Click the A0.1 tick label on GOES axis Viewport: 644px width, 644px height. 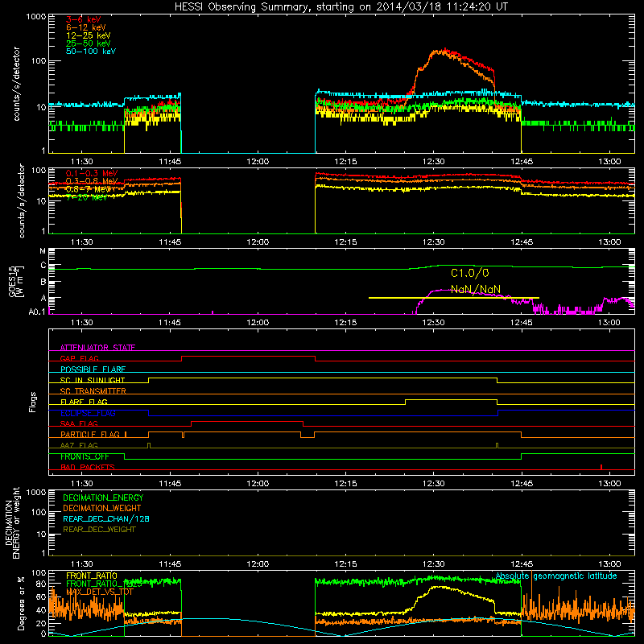click(37, 312)
